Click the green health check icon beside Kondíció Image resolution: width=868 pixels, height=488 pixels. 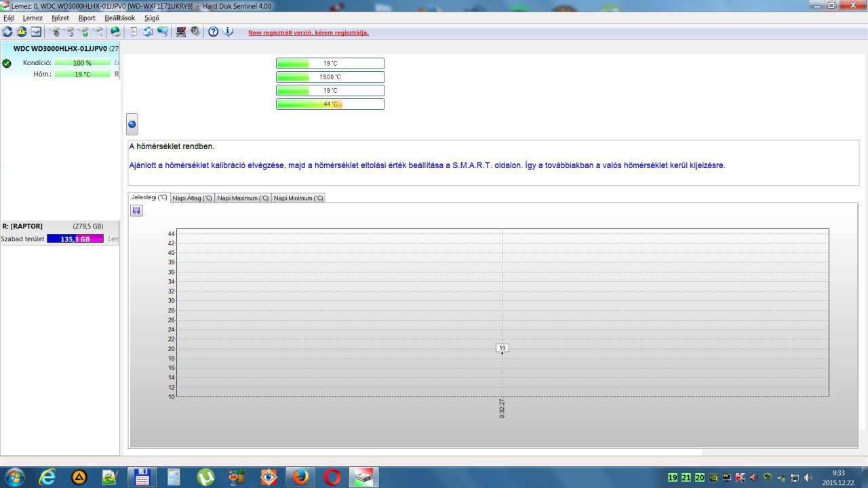click(7, 63)
